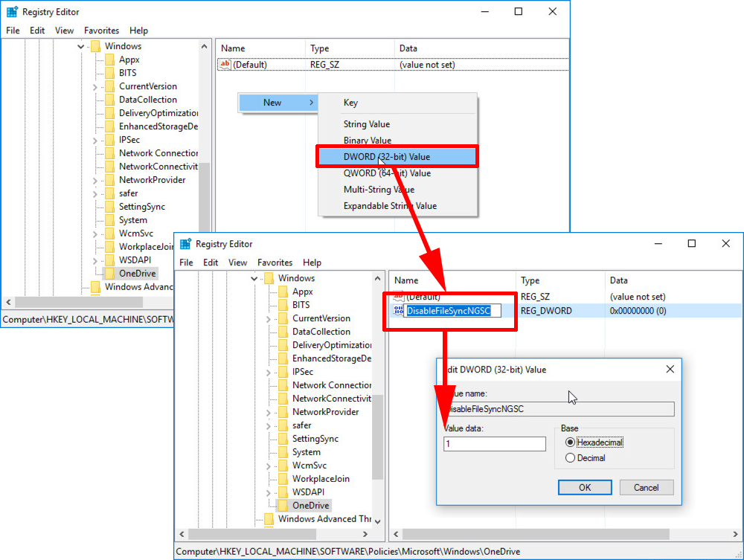Click (Default) string icon in back window
The width and height of the screenshot is (744, 560).
[x=225, y=64]
